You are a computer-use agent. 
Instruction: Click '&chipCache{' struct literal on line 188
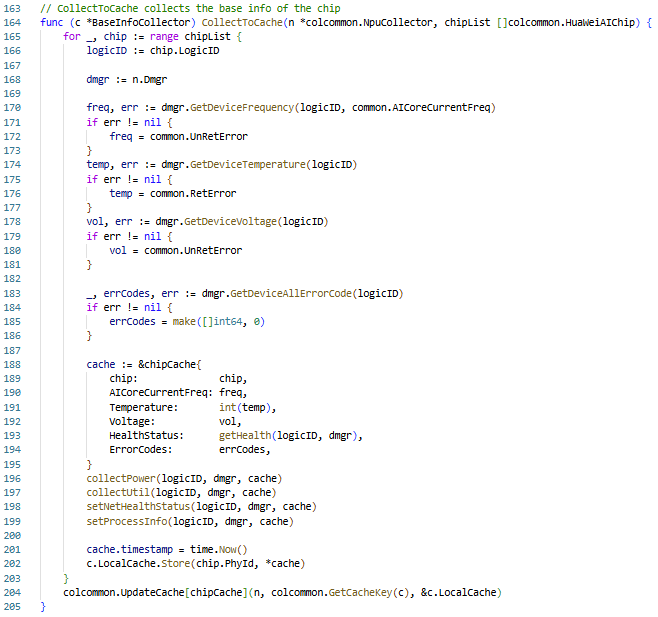click(170, 365)
